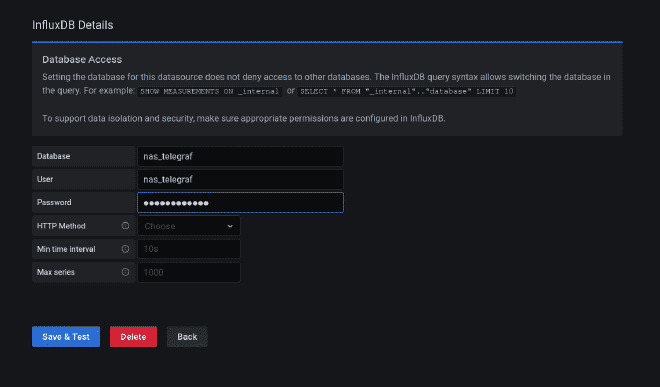The image size is (660, 387).
Task: Focus the Password input field
Action: (x=240, y=203)
